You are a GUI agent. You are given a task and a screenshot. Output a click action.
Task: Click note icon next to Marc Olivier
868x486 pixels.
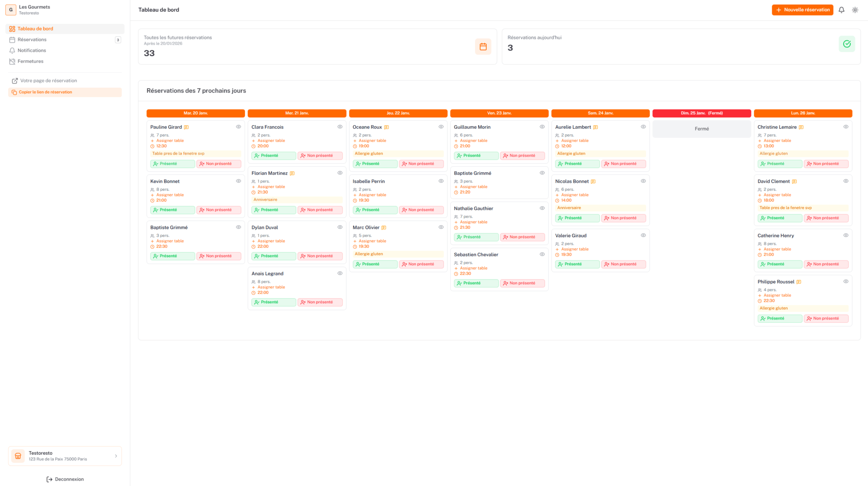[x=384, y=228]
